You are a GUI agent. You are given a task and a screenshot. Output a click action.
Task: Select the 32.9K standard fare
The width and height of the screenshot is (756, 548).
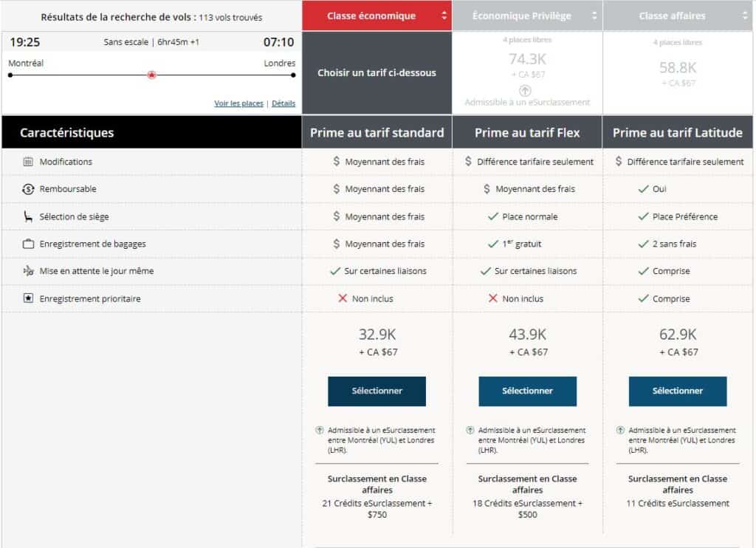pyautogui.click(x=377, y=391)
